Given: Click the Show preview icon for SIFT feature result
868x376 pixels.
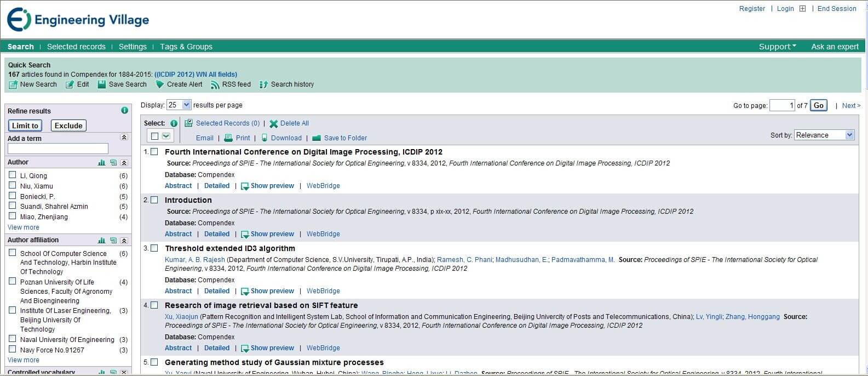Looking at the screenshot, I should point(245,349).
